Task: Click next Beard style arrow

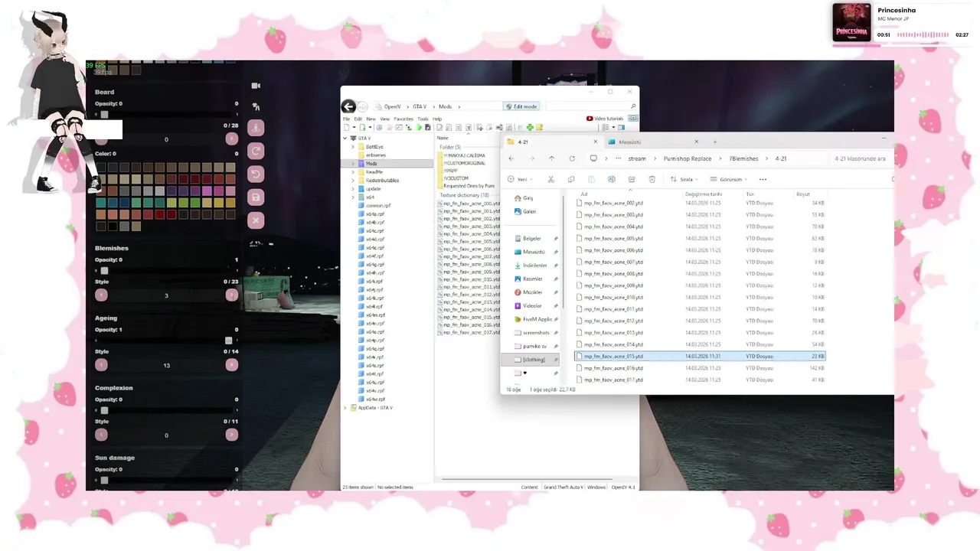Action: (231, 139)
